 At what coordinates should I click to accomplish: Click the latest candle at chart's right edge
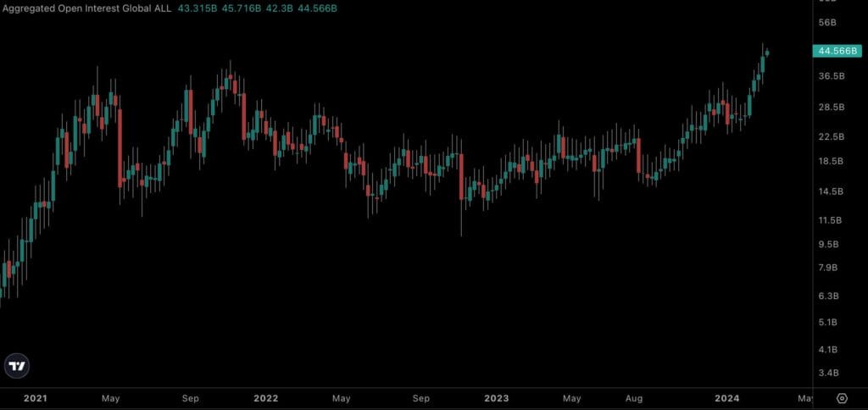767,53
